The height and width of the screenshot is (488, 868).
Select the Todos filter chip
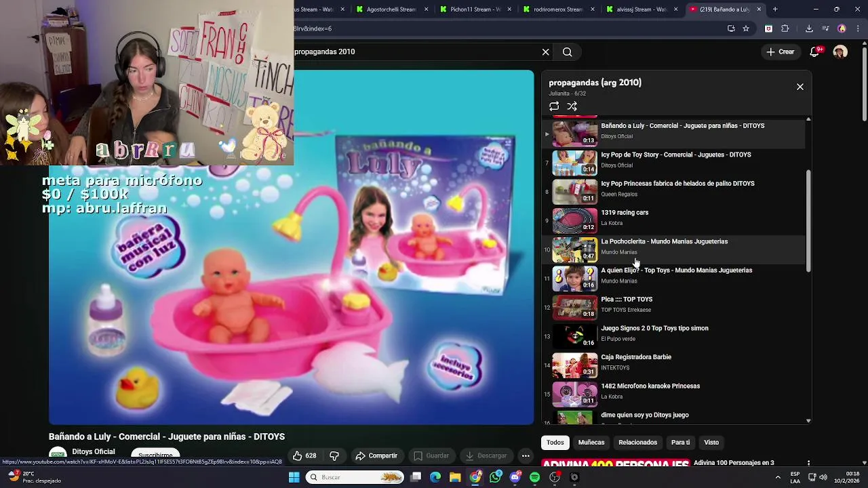point(555,443)
